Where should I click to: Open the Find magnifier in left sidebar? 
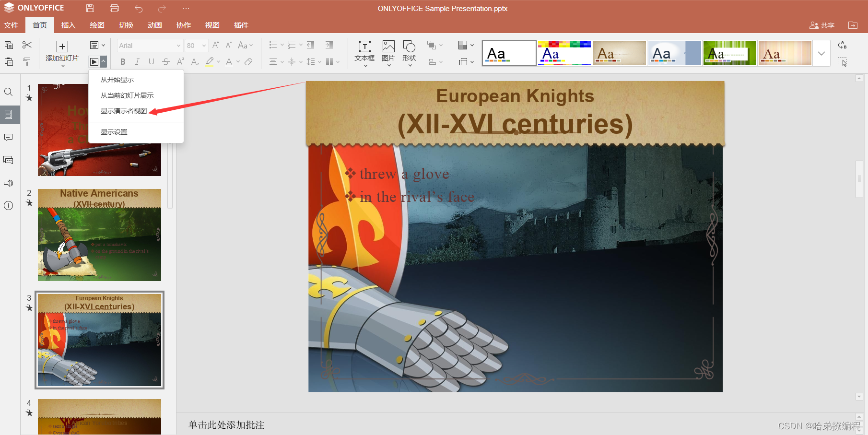(9, 92)
